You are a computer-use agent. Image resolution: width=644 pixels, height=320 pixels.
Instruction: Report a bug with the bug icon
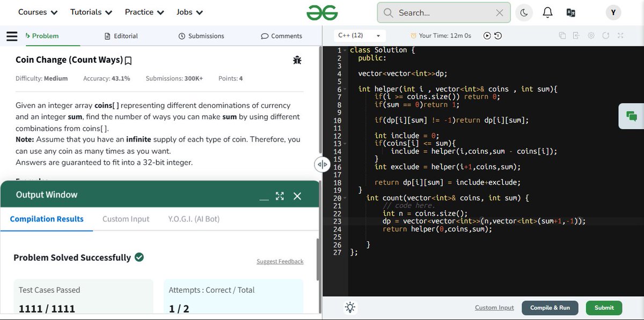(297, 60)
